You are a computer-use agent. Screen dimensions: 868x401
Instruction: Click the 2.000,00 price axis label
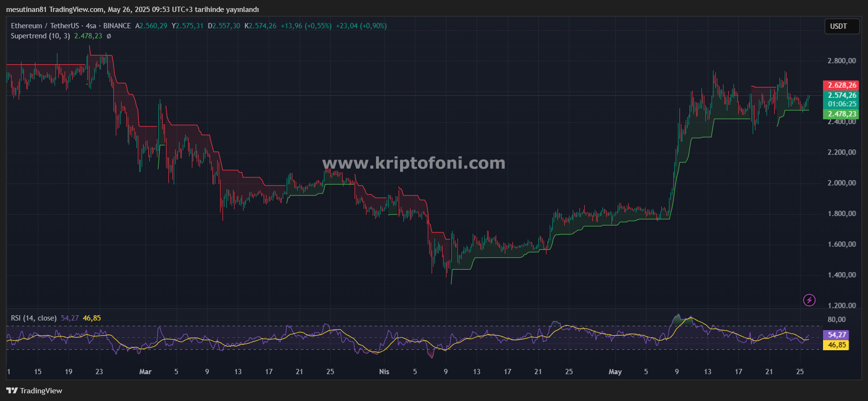click(x=842, y=183)
